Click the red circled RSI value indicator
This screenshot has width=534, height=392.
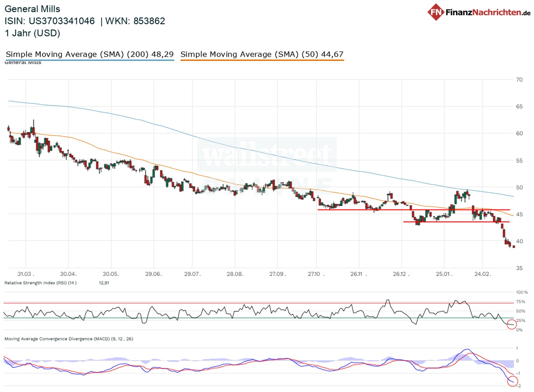click(x=512, y=324)
